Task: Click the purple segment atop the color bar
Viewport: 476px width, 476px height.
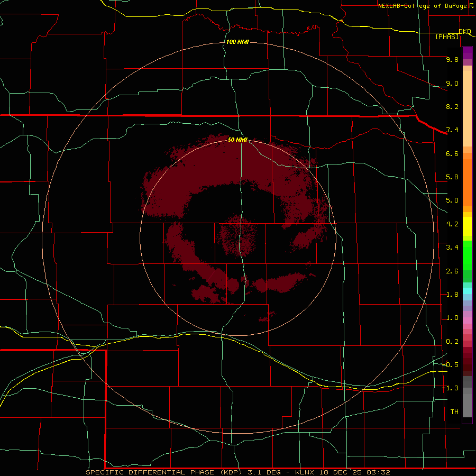Action: 467,53
